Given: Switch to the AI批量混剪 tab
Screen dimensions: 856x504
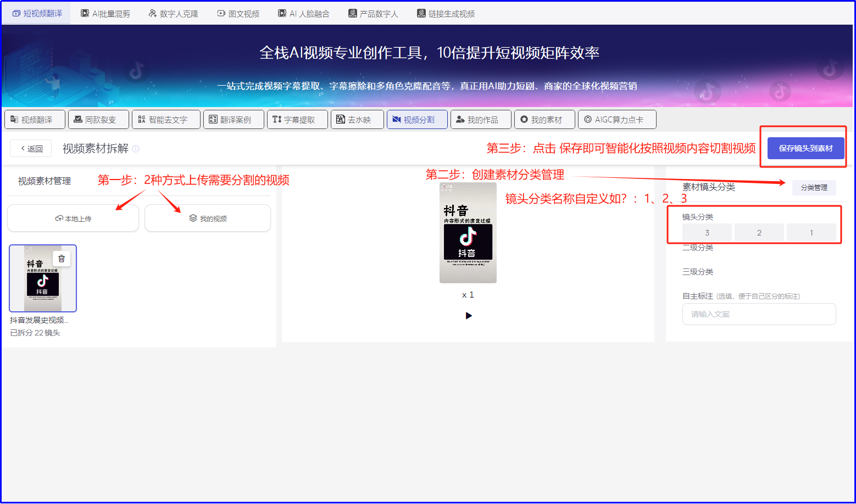Looking at the screenshot, I should (x=104, y=12).
